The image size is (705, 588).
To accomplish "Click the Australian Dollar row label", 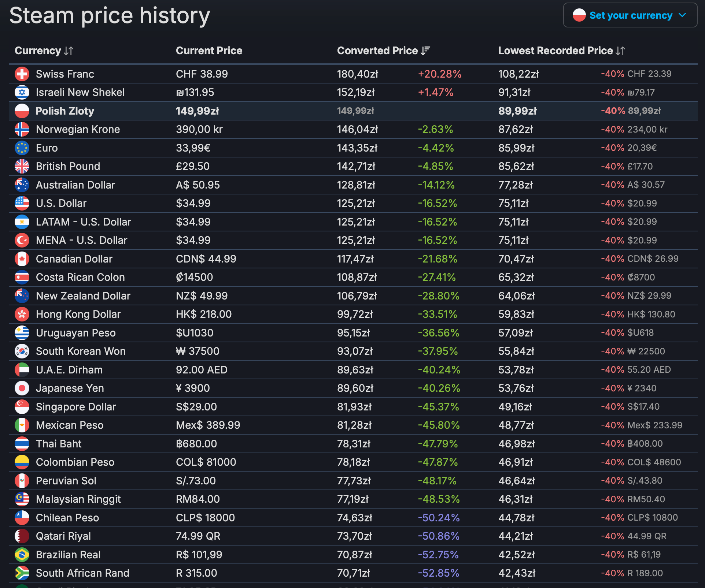I will point(75,185).
